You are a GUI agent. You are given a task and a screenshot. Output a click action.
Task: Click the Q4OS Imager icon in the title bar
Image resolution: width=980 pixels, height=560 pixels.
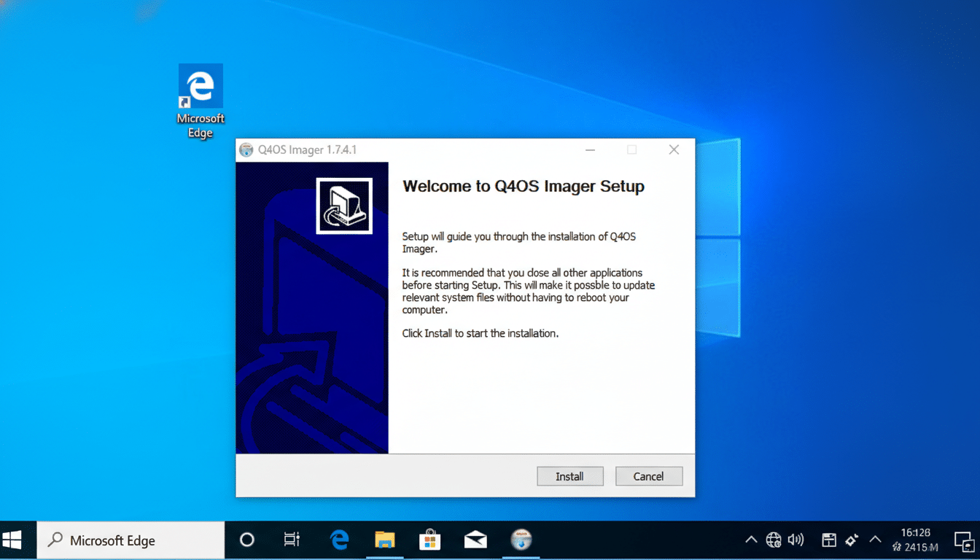click(x=246, y=149)
